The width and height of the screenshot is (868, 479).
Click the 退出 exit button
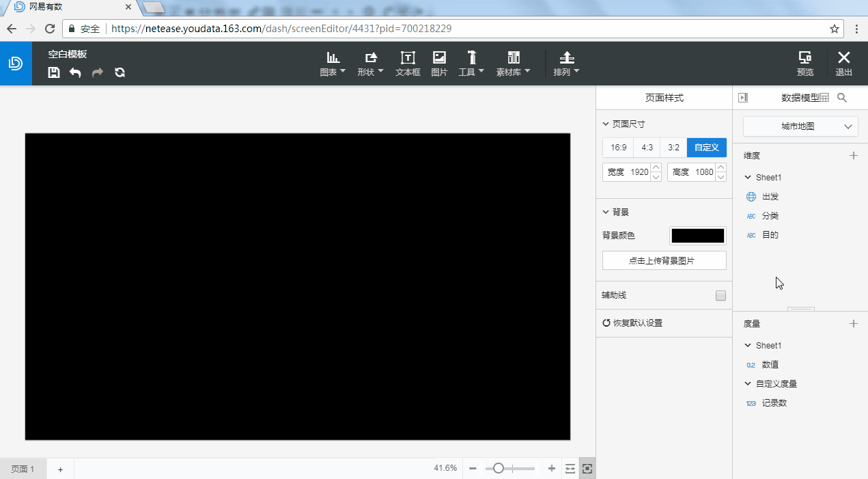coord(844,64)
